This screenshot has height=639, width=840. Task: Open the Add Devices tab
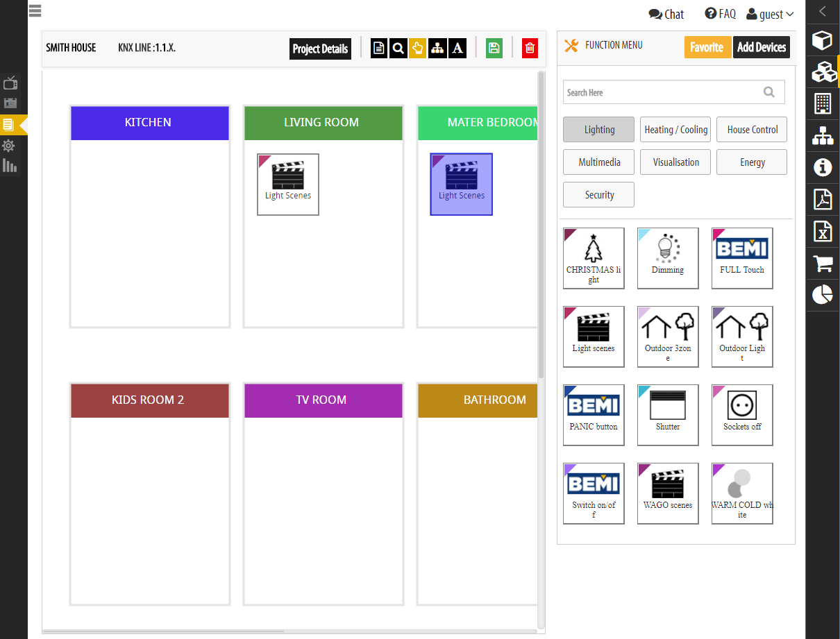[x=762, y=47]
